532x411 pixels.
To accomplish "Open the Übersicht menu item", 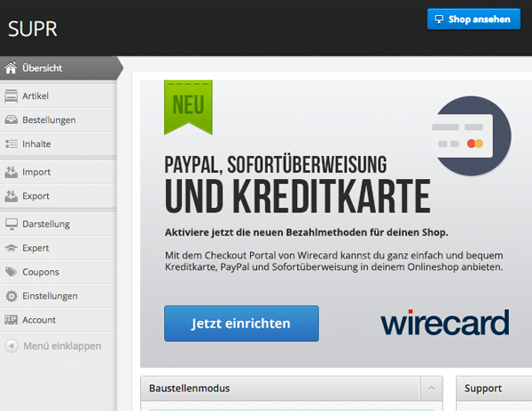I will [59, 68].
